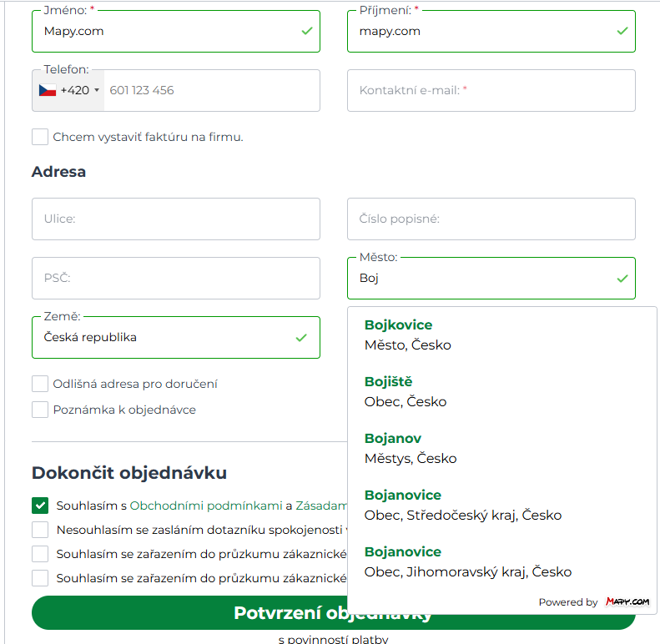Screen dimensions: 660x644
Task: Click green checkmark in Příjmení field
Action: [x=622, y=31]
